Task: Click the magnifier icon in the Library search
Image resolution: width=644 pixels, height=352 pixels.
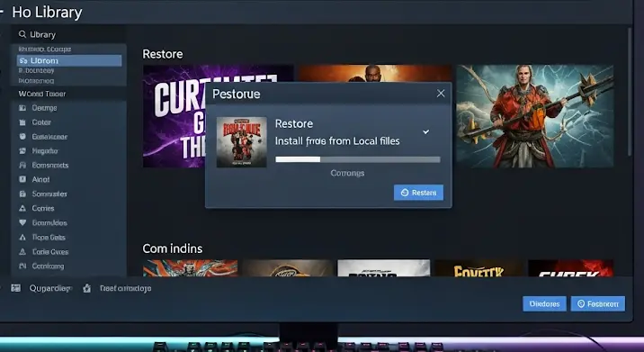Action: [22, 34]
